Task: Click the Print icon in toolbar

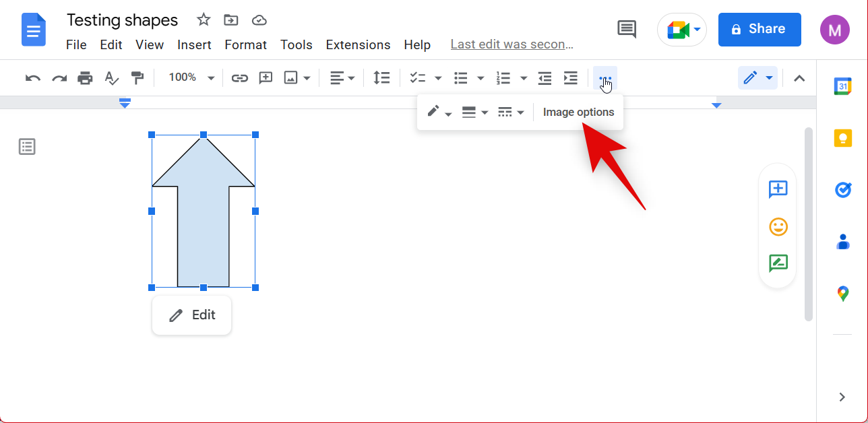Action: (x=85, y=78)
